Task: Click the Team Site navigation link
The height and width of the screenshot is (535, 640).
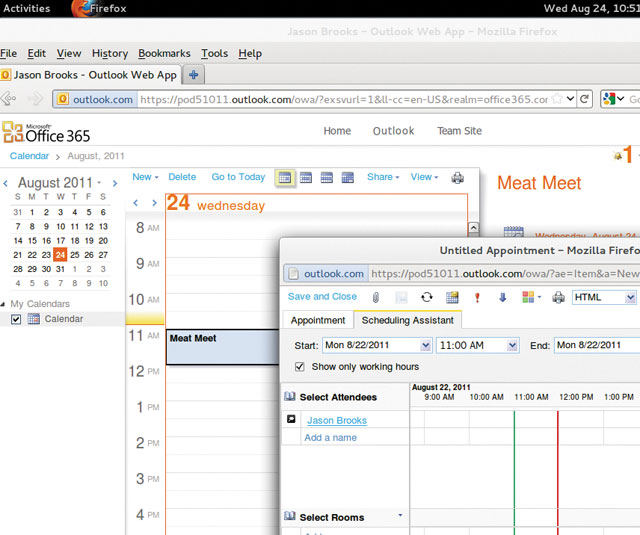Action: coord(460,131)
